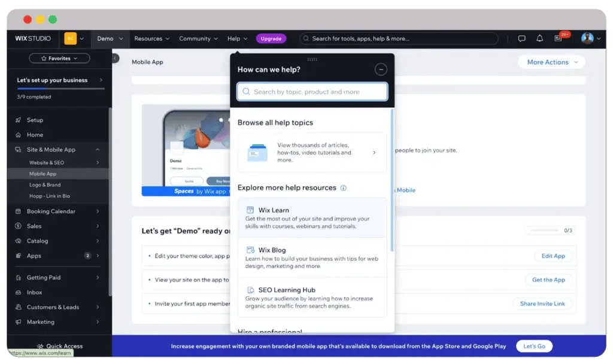Open the news feed icon with 20+ badge
613x364 pixels.
pos(559,38)
